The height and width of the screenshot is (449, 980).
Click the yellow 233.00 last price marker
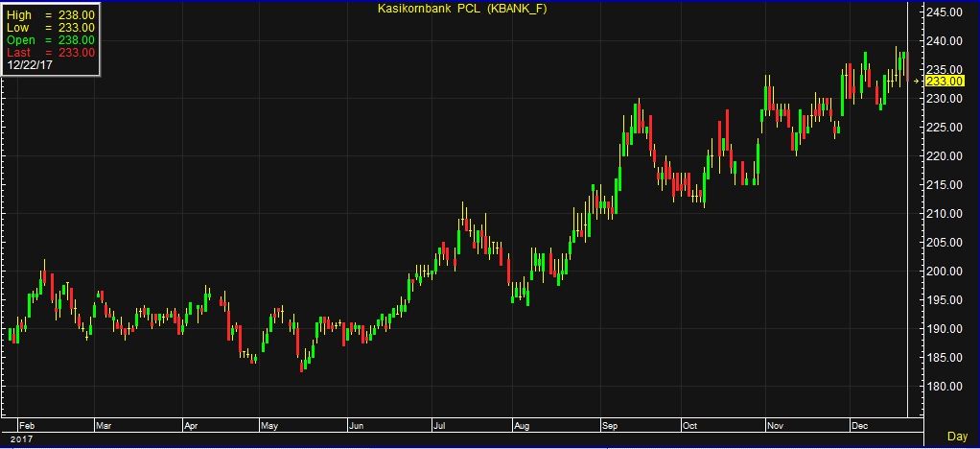[945, 82]
